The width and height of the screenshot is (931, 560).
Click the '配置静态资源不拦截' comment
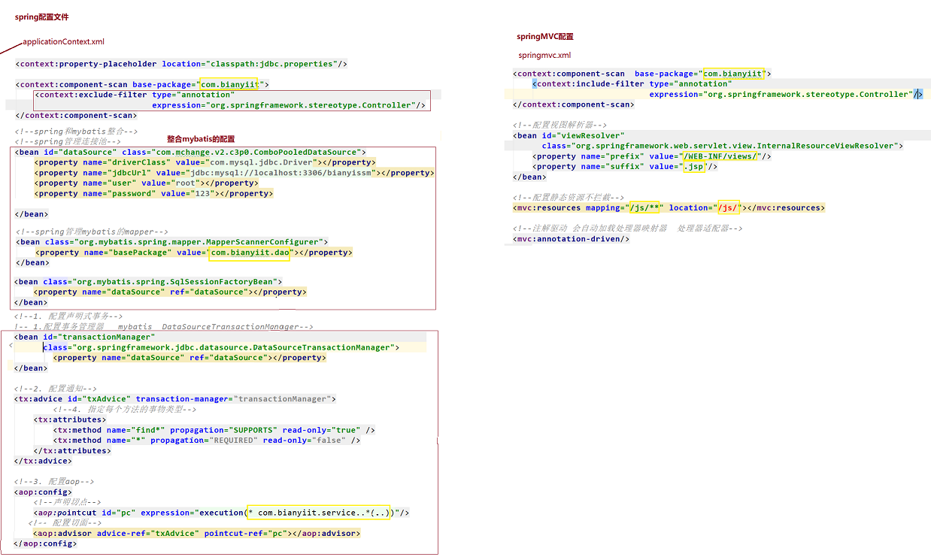[569, 198]
